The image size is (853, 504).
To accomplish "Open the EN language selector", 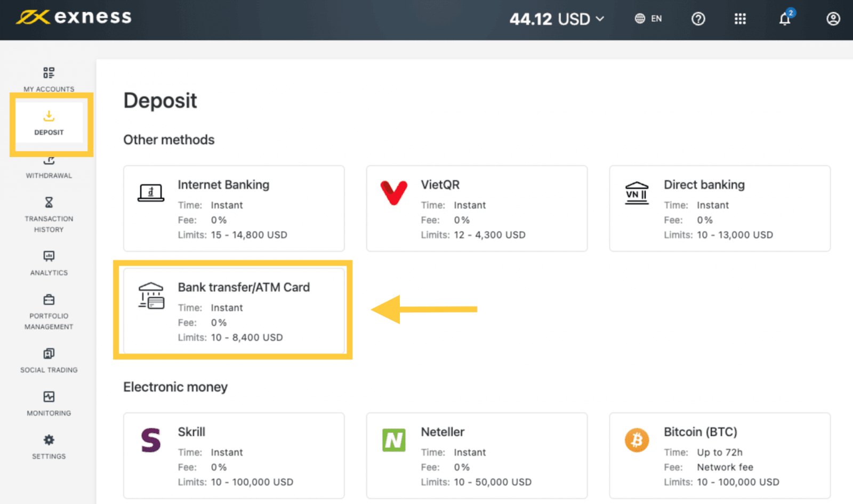I will (x=648, y=19).
